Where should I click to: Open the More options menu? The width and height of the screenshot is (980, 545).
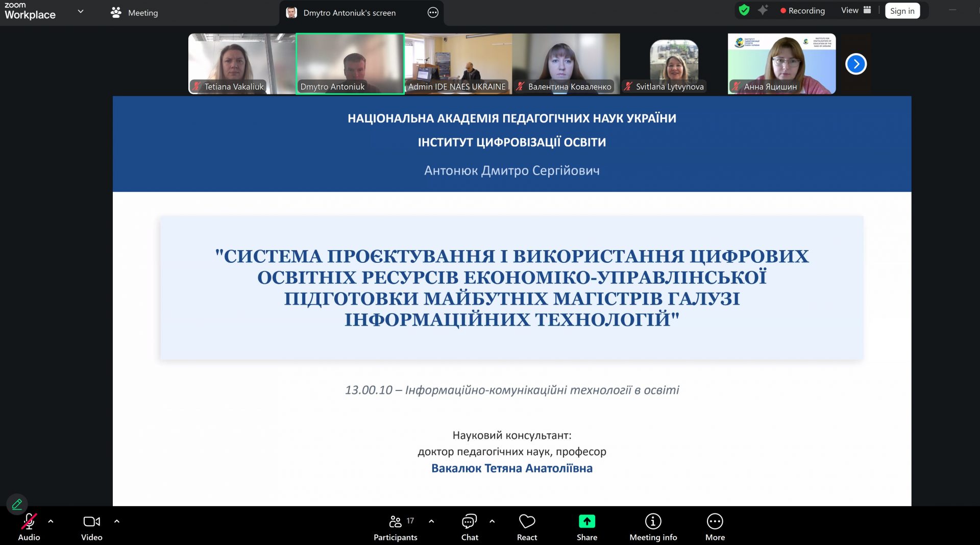coord(715,527)
